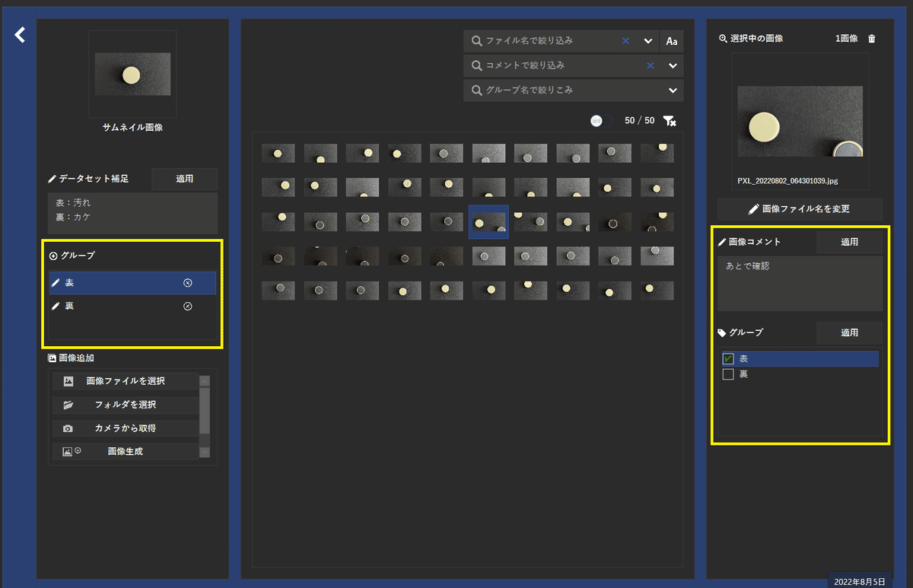Image resolution: width=913 pixels, height=588 pixels.
Task: Click サムネイル画像 label
Action: [x=132, y=128]
